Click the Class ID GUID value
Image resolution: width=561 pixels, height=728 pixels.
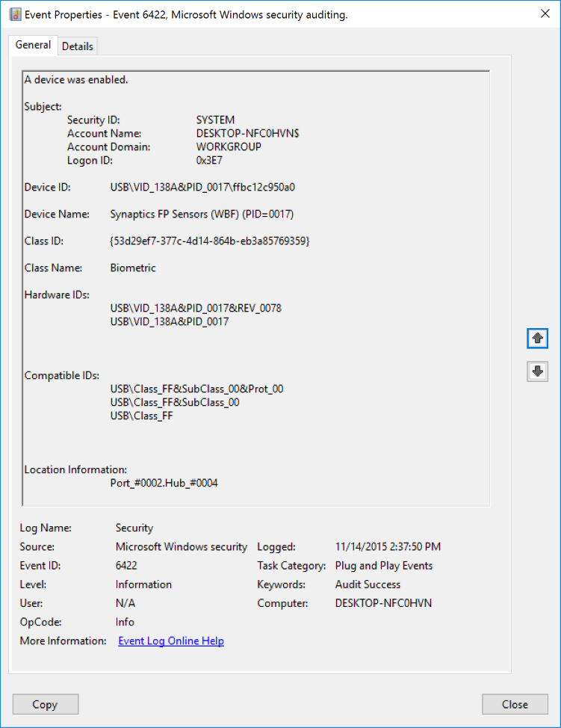point(209,241)
